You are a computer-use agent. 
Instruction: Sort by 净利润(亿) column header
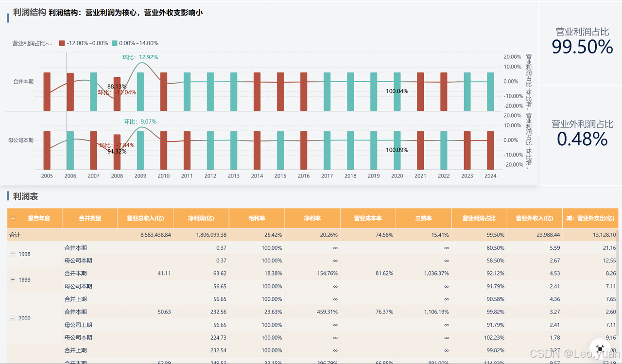click(x=201, y=218)
